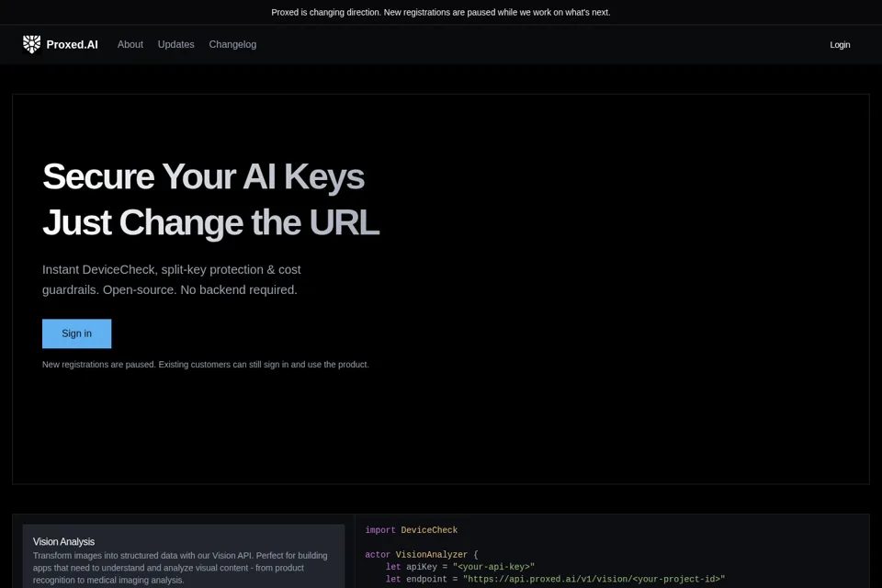
Task: Click the Proxed.AI brand name
Action: (72, 44)
